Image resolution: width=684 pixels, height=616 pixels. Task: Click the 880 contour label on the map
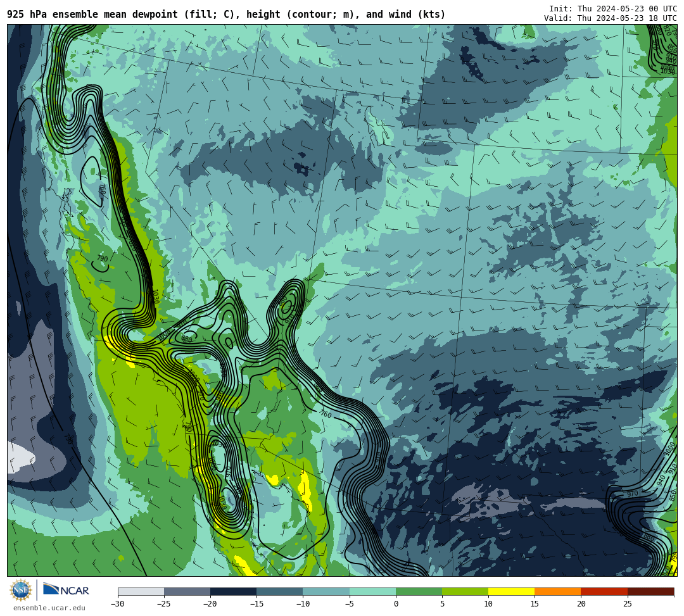(x=187, y=339)
